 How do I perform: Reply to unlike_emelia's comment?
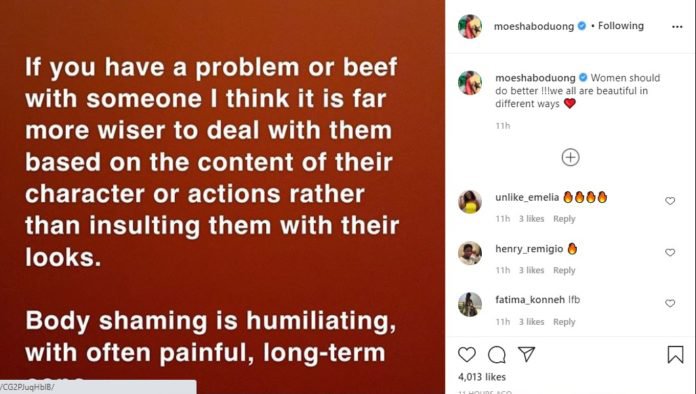[x=564, y=219]
